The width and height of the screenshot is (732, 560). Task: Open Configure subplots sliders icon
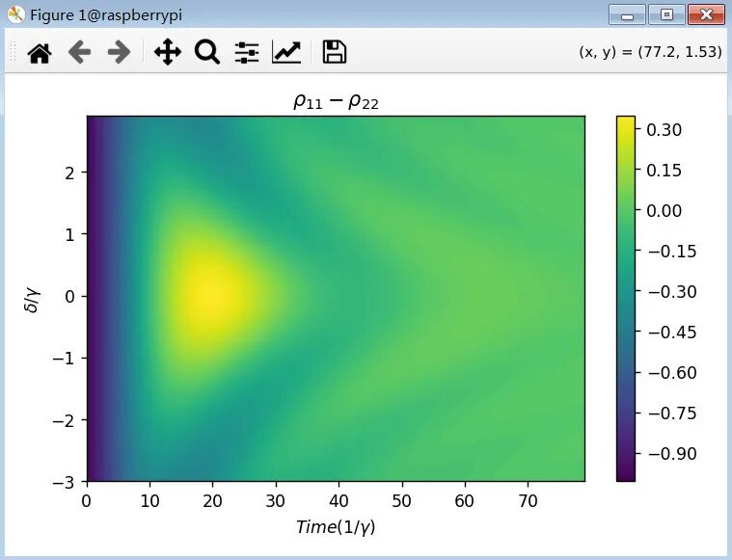247,52
